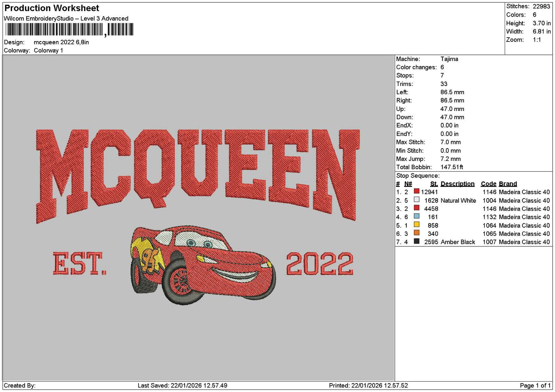The width and height of the screenshot is (555, 392).
Task: Click the Total Bobbin value '147.51ft'
Action: (452, 167)
